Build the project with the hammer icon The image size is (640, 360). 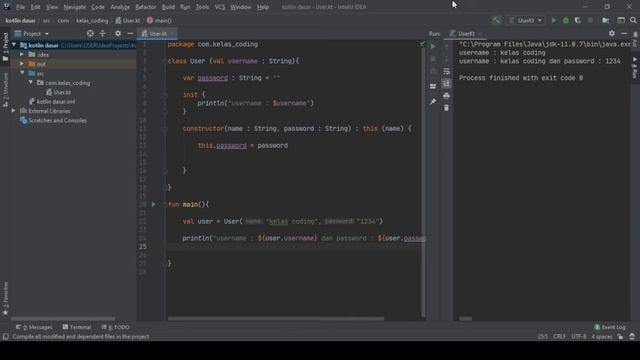click(496, 20)
